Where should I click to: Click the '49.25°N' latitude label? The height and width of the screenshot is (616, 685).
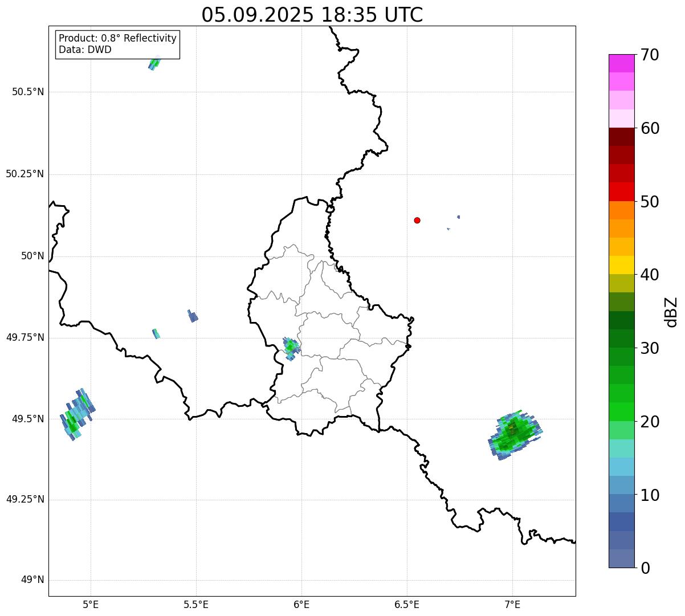(x=25, y=500)
